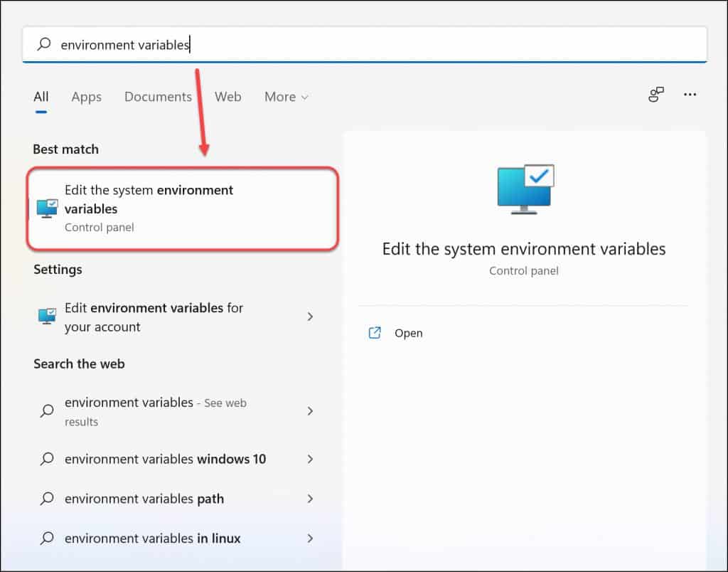Click the magnifying glass in the search bar

(x=44, y=44)
